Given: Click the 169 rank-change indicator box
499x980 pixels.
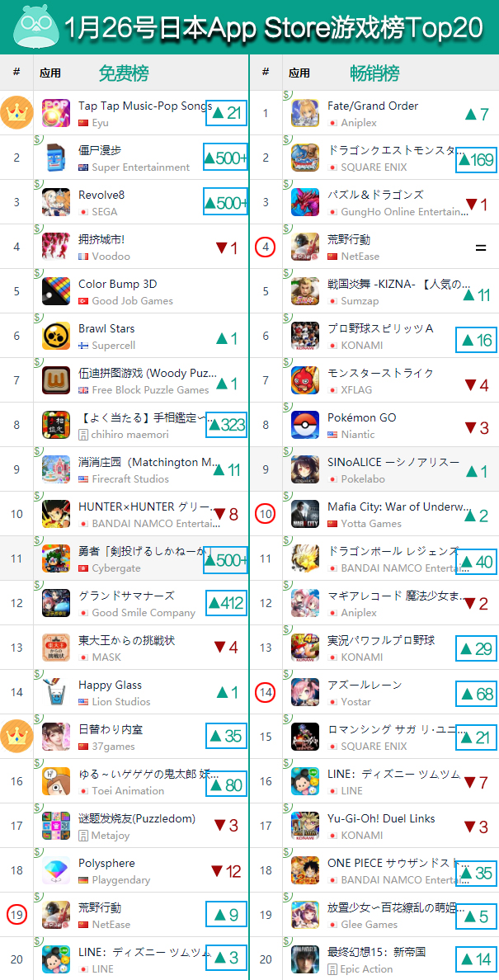Looking at the screenshot, I should click(476, 159).
